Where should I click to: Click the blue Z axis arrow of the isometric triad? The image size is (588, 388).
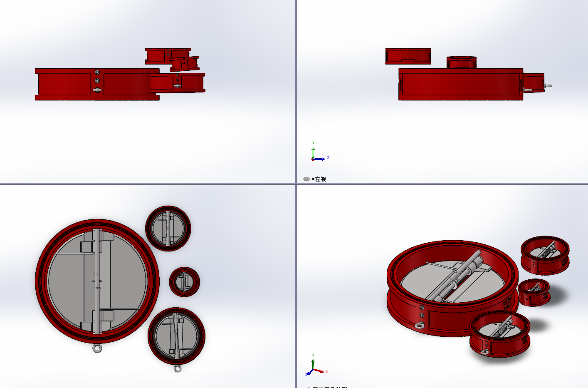310,372
